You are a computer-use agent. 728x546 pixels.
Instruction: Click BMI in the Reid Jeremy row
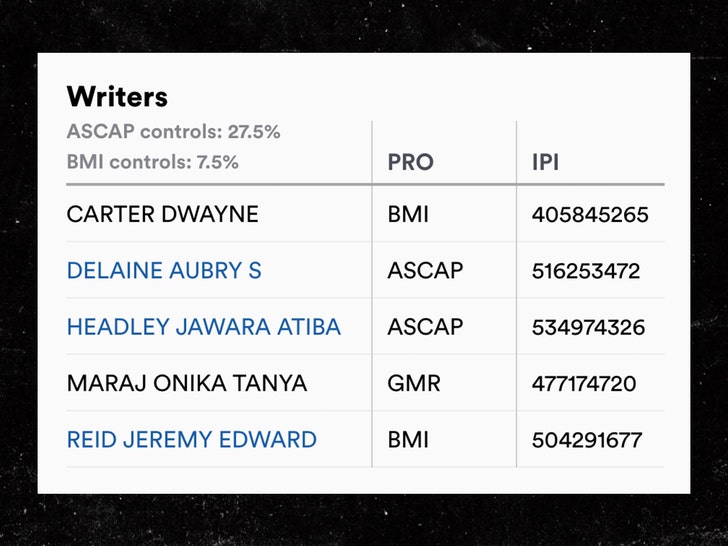click(408, 440)
